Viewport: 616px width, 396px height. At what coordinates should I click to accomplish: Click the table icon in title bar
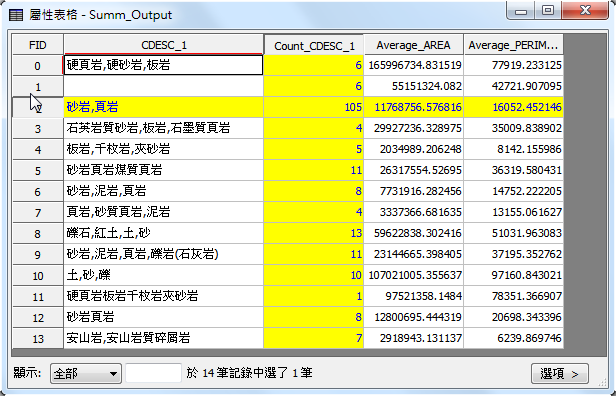coord(16,15)
